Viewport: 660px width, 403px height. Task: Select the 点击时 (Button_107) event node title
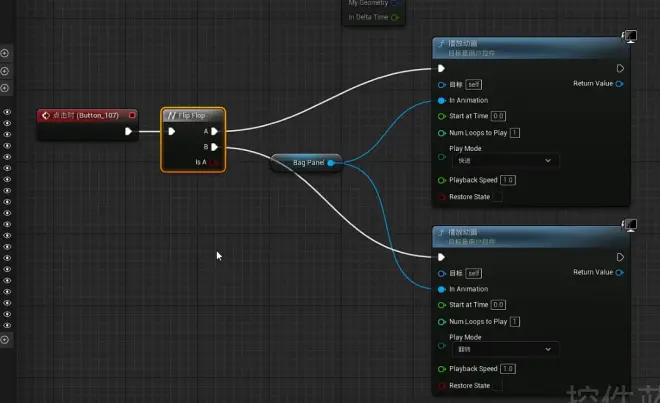(86, 115)
